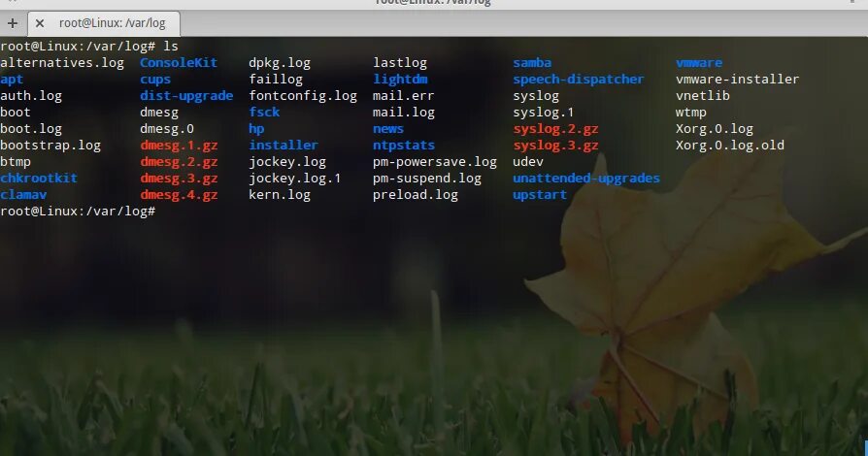Click the dpkg.log entry
The height and width of the screenshot is (456, 868).
click(x=280, y=63)
